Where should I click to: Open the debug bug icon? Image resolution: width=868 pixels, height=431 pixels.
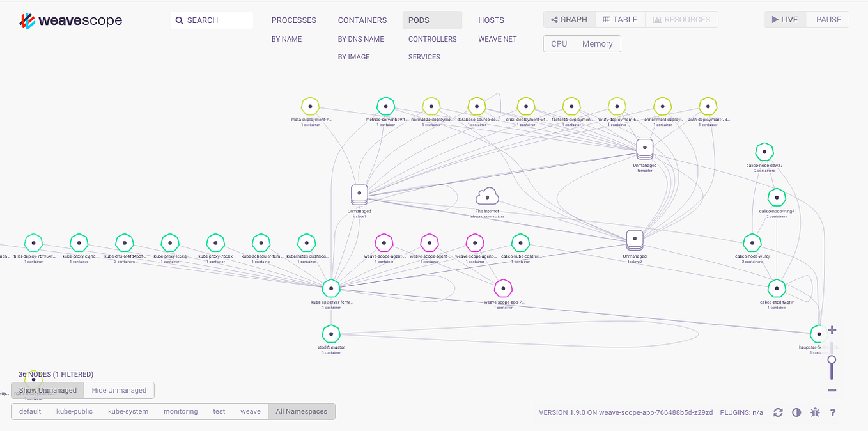pos(814,412)
